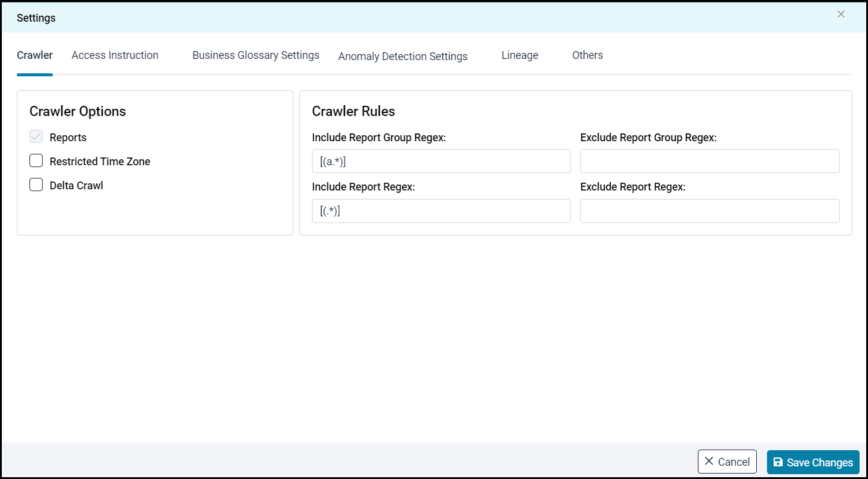Select the Crawler Options heading text
The image size is (868, 479).
tap(78, 111)
